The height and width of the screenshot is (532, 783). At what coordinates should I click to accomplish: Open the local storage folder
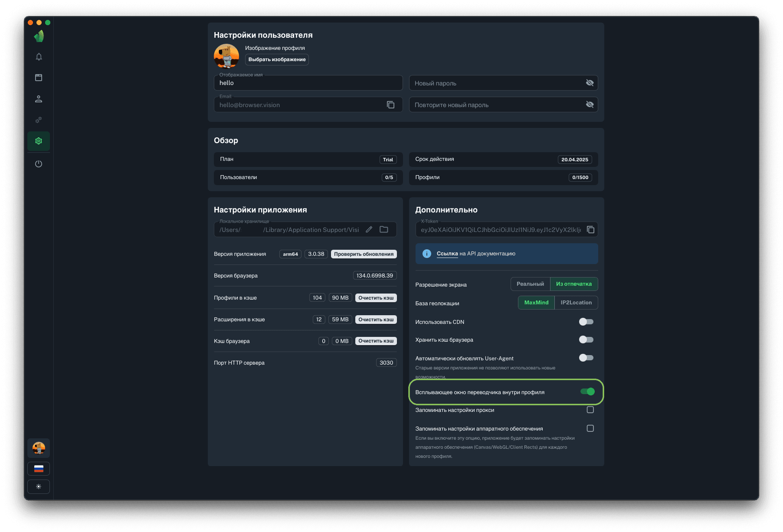point(384,230)
